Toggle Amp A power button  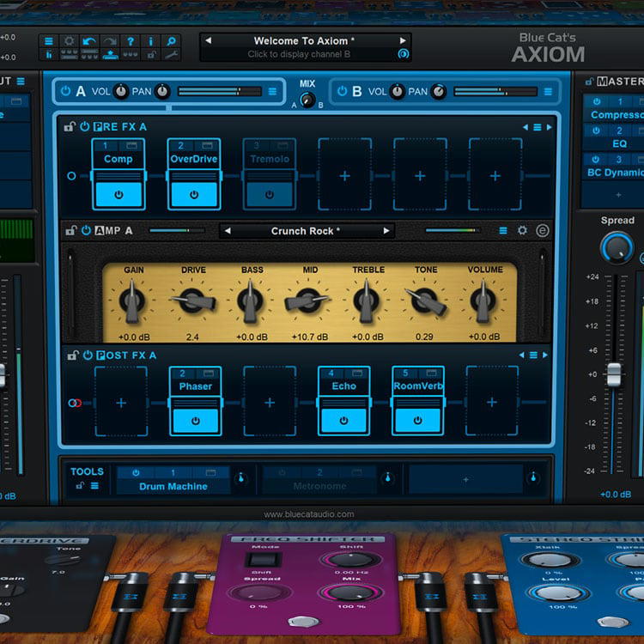click(x=86, y=230)
